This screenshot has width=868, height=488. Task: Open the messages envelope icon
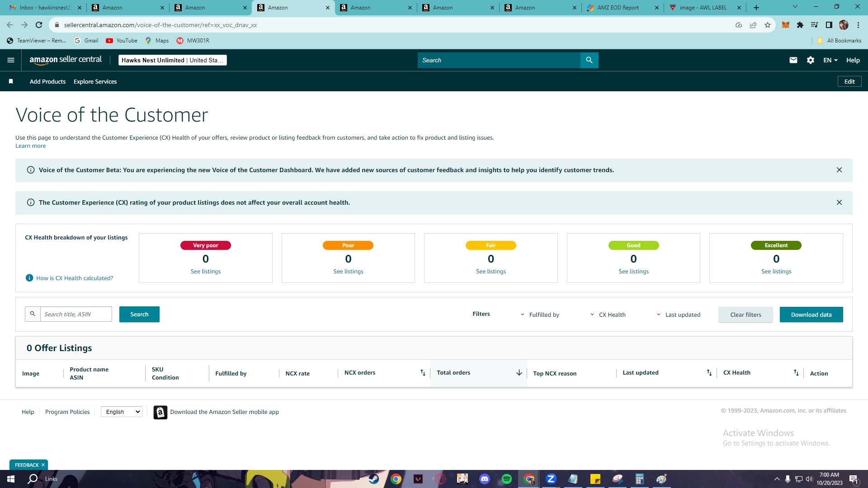tap(793, 60)
